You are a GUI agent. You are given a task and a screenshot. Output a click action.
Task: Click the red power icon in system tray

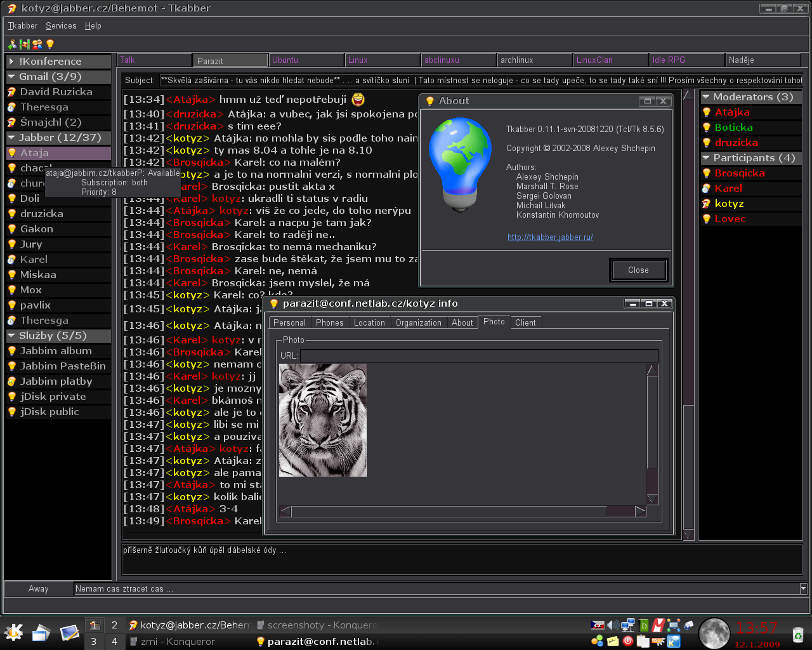pos(628,641)
